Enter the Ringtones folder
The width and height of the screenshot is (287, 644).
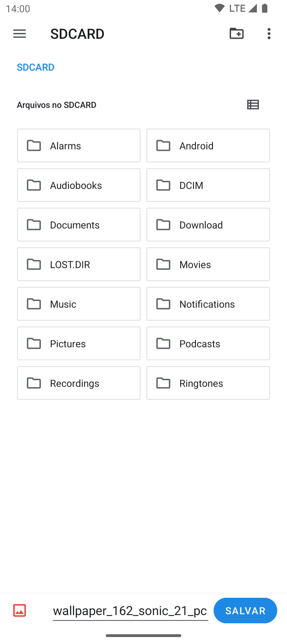(208, 383)
